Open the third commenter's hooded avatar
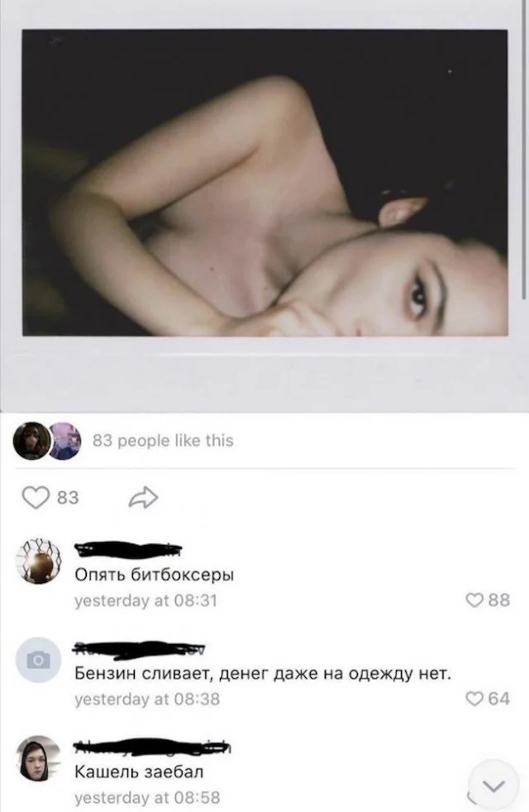 coord(38,758)
